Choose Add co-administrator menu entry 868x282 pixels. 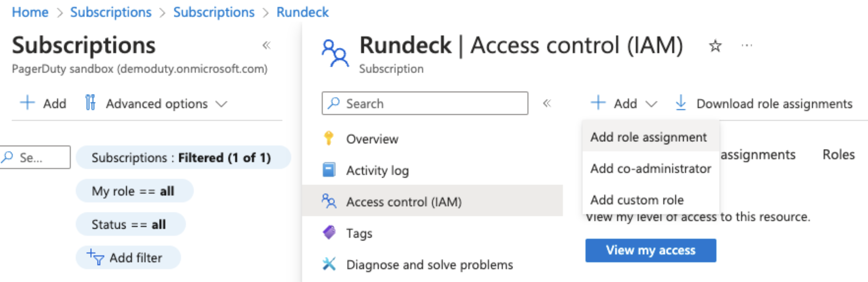click(650, 168)
